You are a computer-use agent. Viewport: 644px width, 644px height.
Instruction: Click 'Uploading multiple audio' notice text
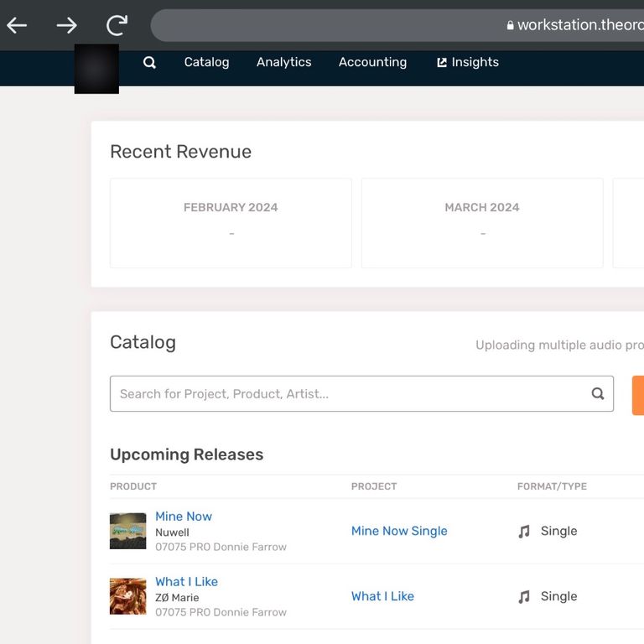559,345
